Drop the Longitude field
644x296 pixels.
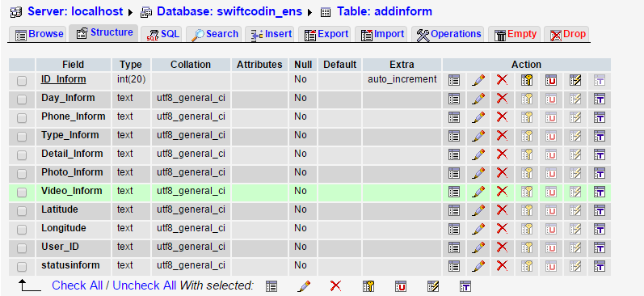pos(502,228)
